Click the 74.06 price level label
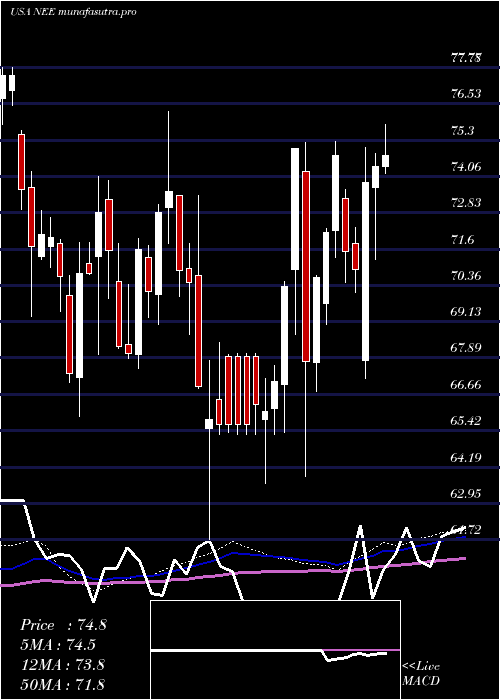 pos(467,167)
